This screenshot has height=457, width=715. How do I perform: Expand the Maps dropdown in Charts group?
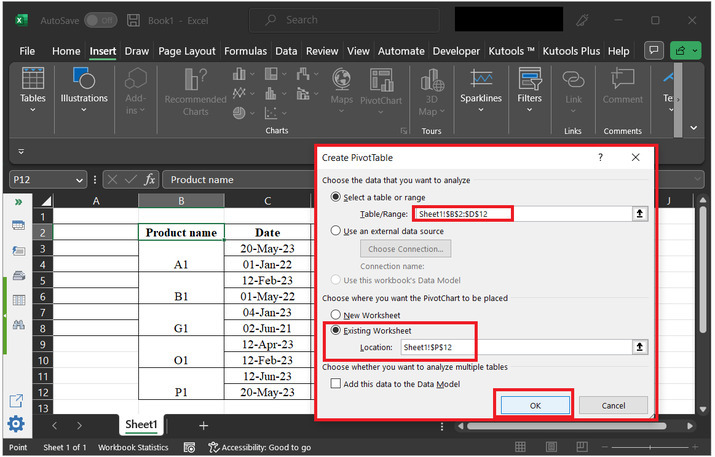[342, 110]
